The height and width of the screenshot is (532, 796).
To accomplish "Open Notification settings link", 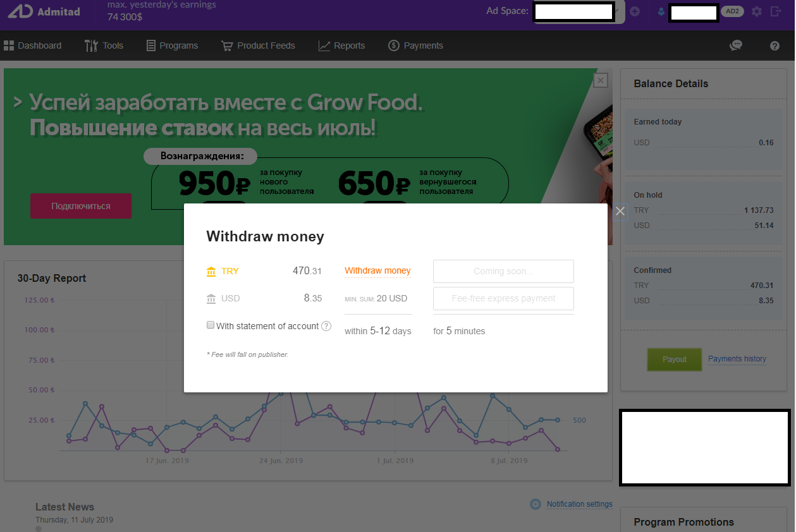I will [580, 504].
